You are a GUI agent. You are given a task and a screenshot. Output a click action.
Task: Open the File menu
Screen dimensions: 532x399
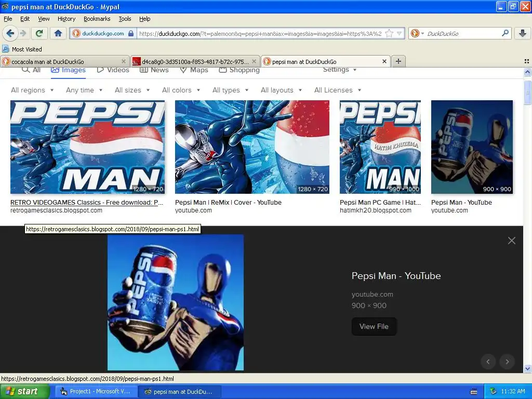(x=8, y=19)
